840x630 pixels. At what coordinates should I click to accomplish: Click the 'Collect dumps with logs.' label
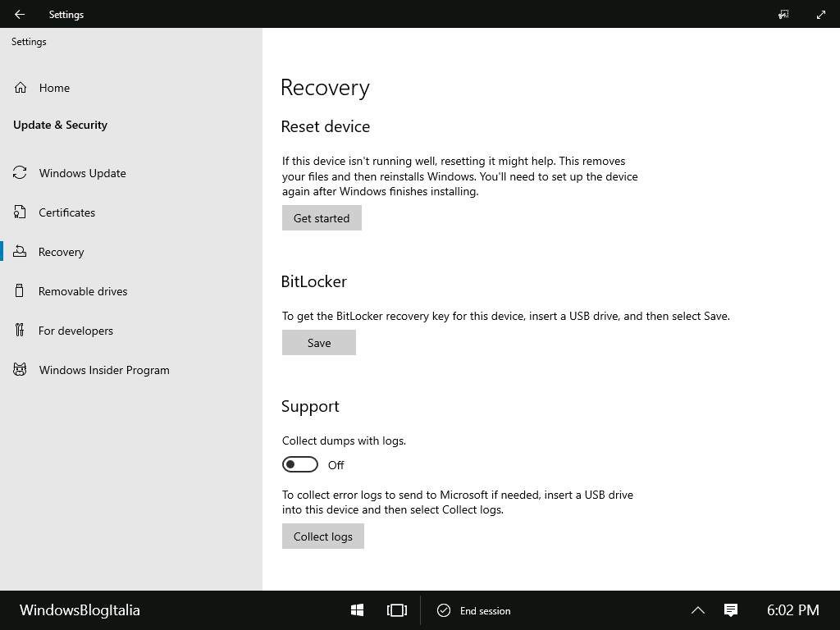point(344,441)
